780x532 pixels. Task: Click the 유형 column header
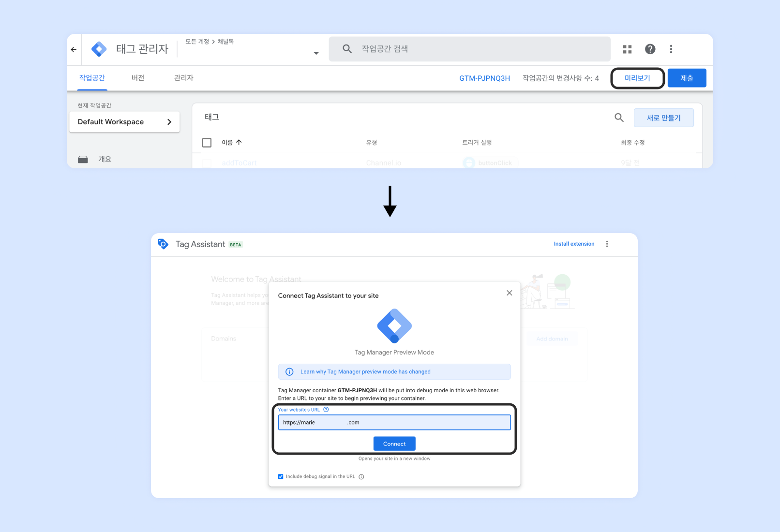(372, 143)
